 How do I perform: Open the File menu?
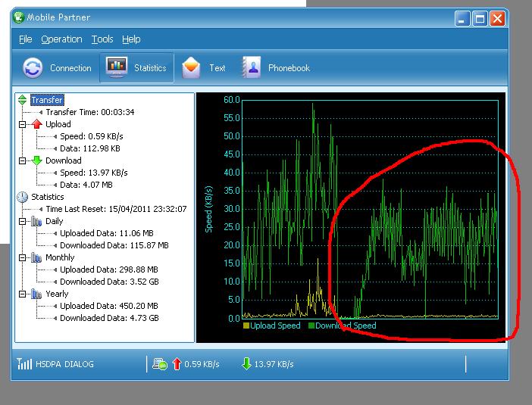tap(26, 39)
